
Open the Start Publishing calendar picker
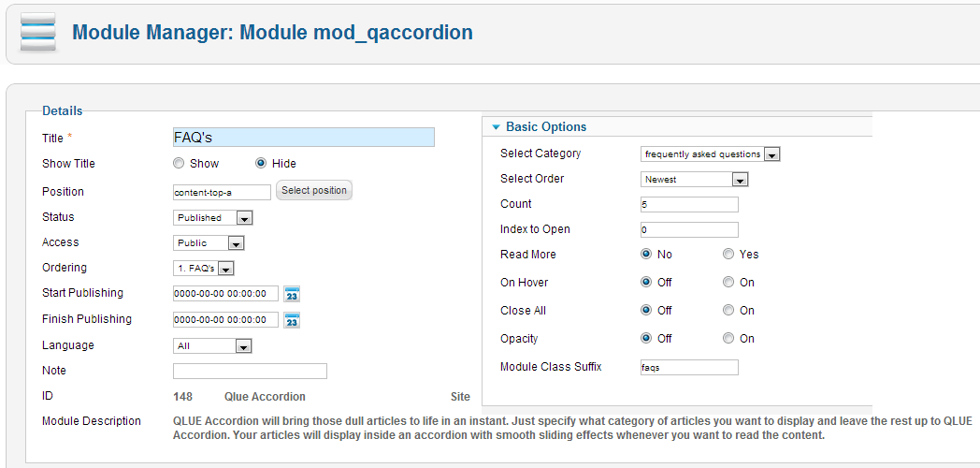(292, 294)
